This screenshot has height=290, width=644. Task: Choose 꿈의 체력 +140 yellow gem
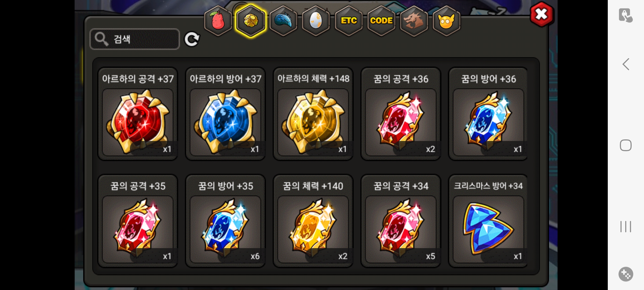[x=313, y=221]
